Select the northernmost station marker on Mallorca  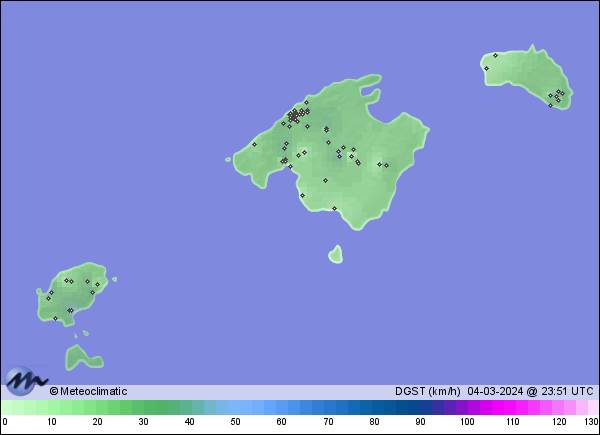[306, 103]
